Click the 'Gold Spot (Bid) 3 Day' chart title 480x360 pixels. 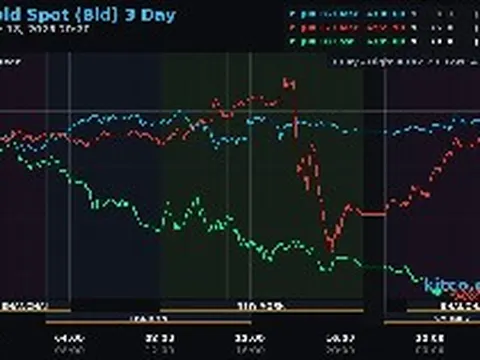point(87,15)
